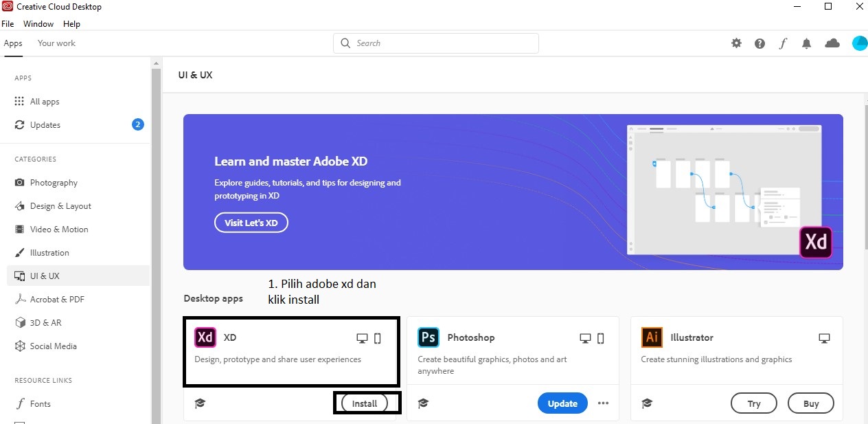Open the Adobe Fonts f icon
The image size is (868, 424).
click(783, 43)
